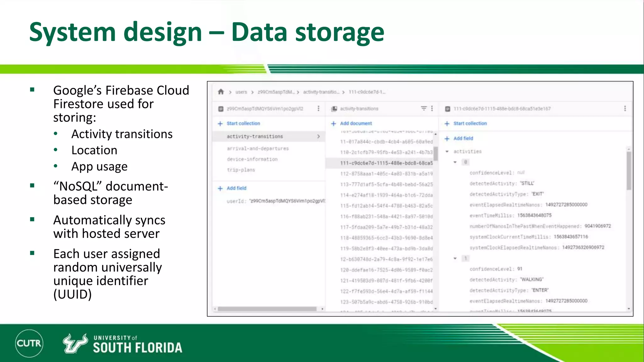The height and width of the screenshot is (362, 644).
Task: Open document 12-b630748d-2a79-4c8a
Action: [386, 259]
